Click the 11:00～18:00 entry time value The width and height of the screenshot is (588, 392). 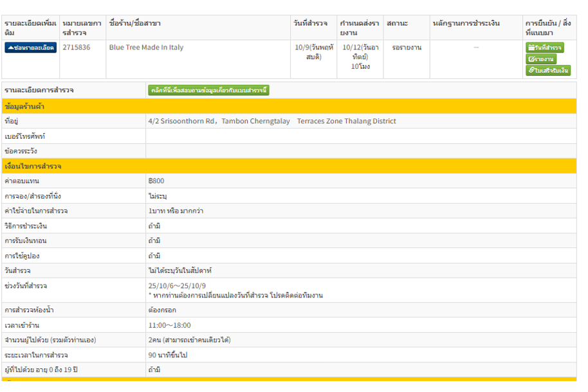pyautogui.click(x=169, y=325)
